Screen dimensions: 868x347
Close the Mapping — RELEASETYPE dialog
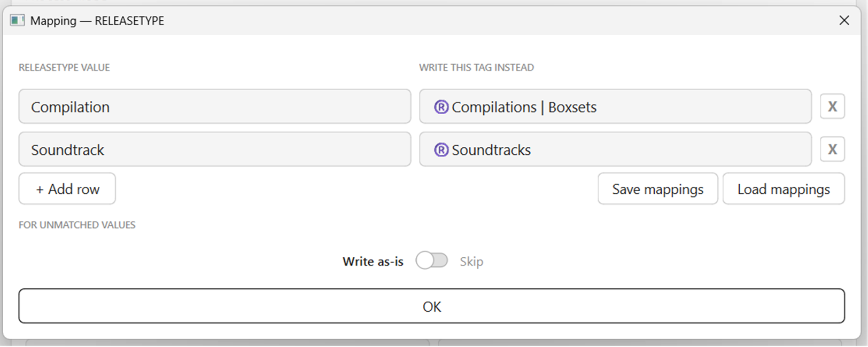click(x=844, y=21)
